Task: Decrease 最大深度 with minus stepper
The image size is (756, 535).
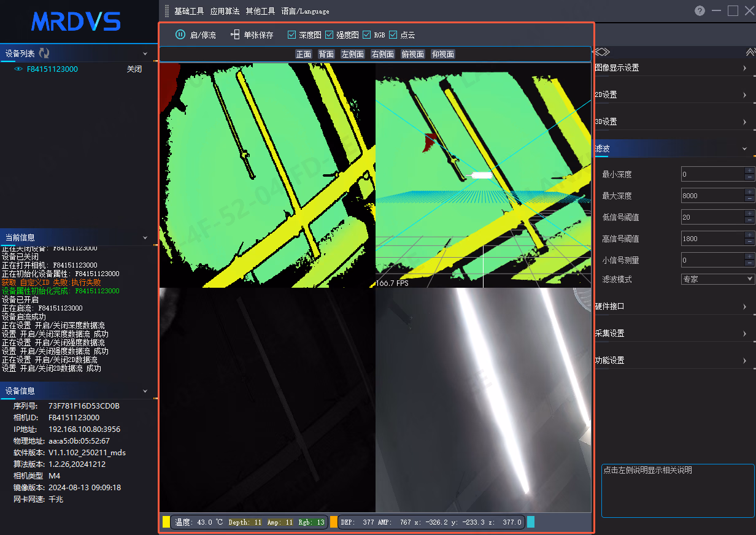Action: click(x=749, y=199)
